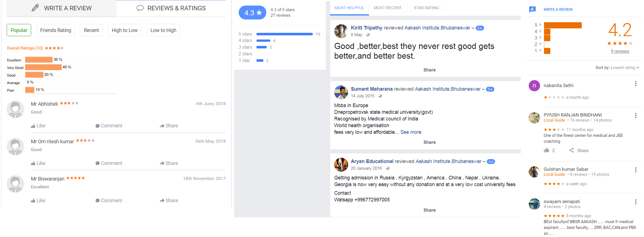The height and width of the screenshot is (237, 644).
Task: Click the 4-star badge on Aryan Educational's review
Action: click(491, 162)
